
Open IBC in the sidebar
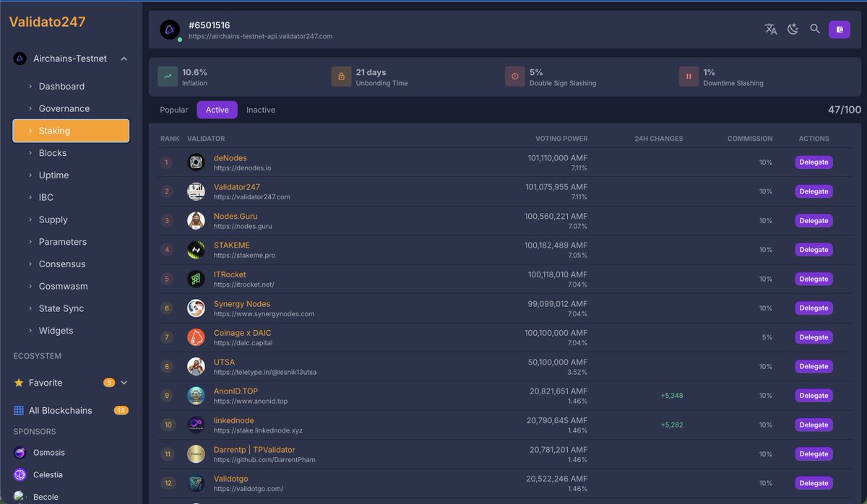tap(71, 197)
